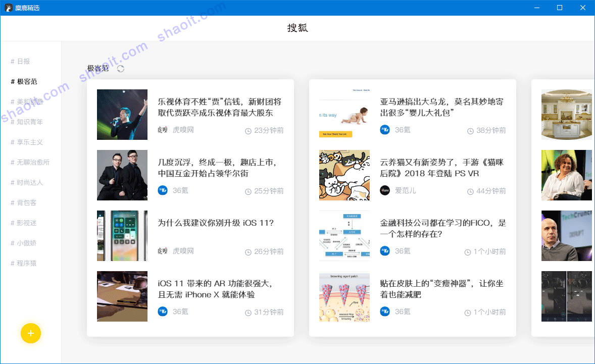Image resolution: width=595 pixels, height=364 pixels.
Task: Click clock icon beside 31分钟前
Action: pyautogui.click(x=248, y=313)
